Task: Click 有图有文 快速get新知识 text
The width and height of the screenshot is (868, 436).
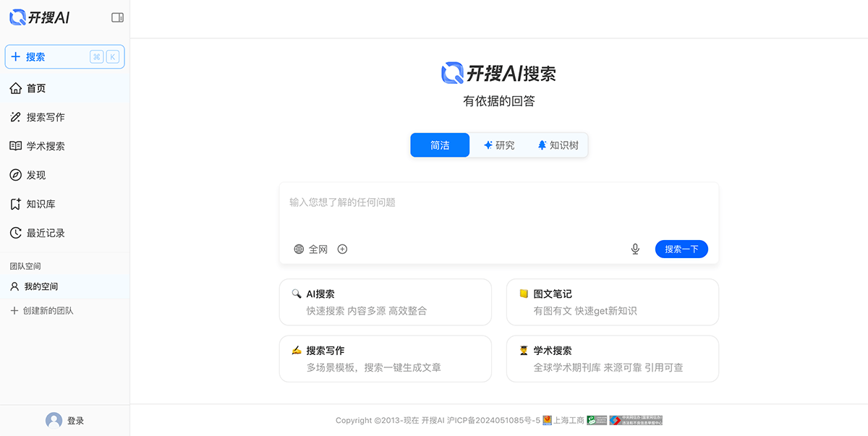Action: [585, 311]
